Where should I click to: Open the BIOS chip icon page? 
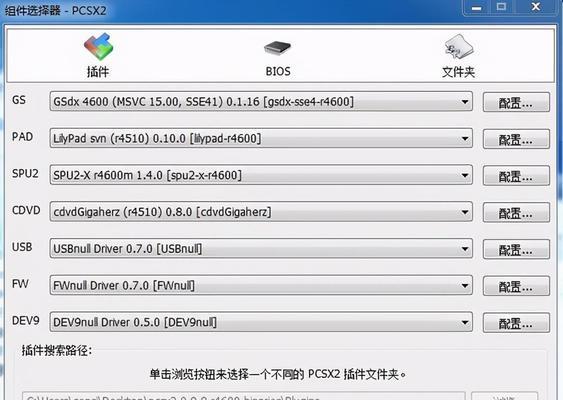click(x=277, y=48)
